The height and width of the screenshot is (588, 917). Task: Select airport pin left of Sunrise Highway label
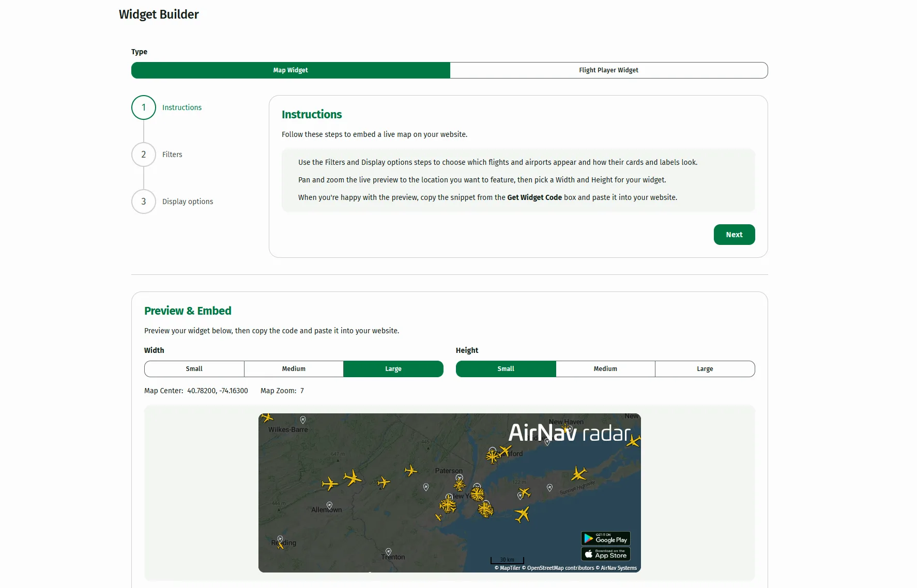pyautogui.click(x=549, y=487)
